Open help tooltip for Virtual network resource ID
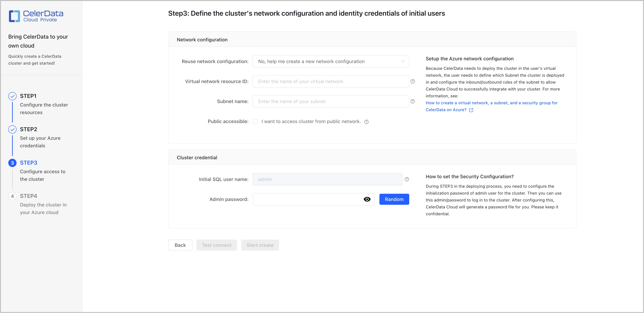The width and height of the screenshot is (644, 313). point(412,81)
